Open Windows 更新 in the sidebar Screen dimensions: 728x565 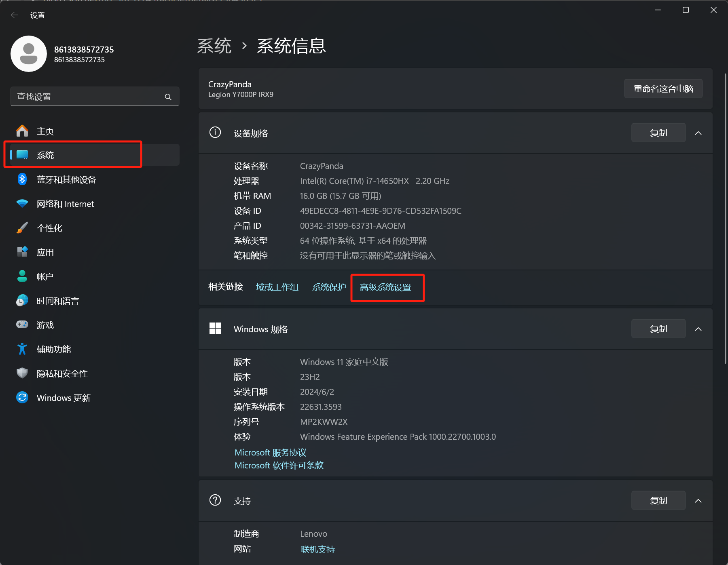tap(95, 398)
